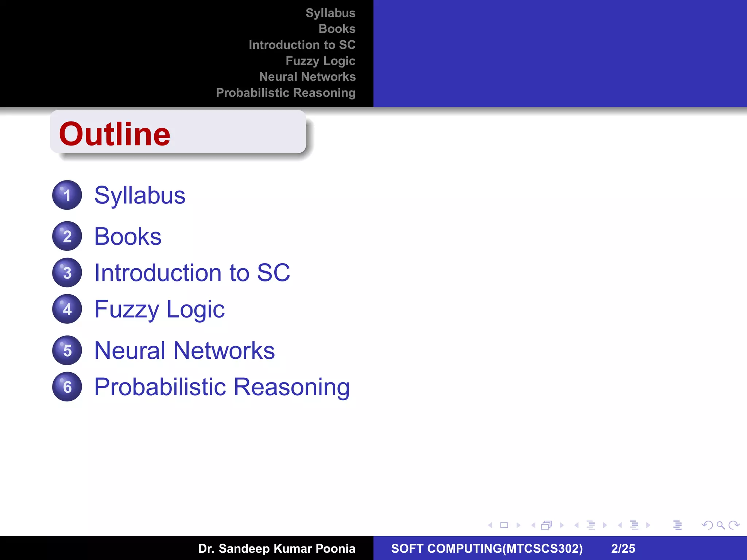
Task: Click the slide rectangle navigation icon
Action: coord(504,525)
